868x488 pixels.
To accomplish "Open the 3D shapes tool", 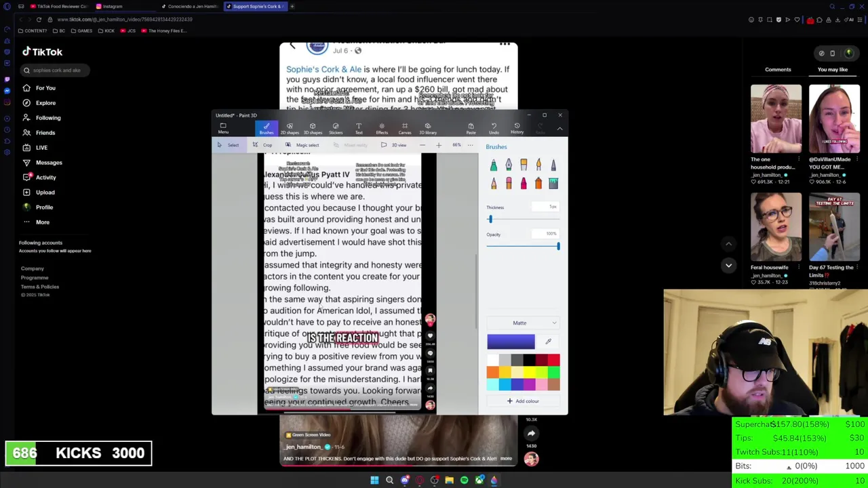I will (x=313, y=128).
